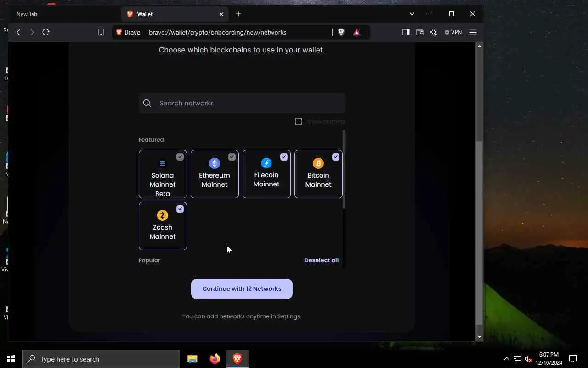This screenshot has height=368, width=588.
Task: Open File Explorer from taskbar
Action: (192, 359)
